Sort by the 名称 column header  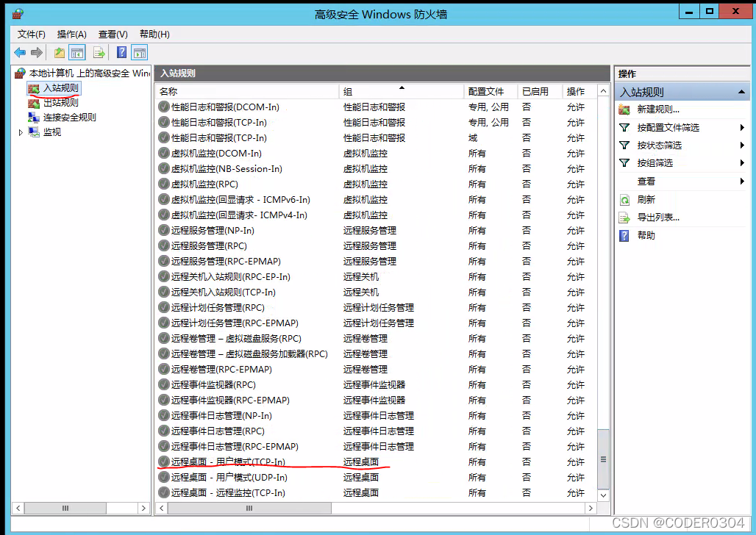247,91
